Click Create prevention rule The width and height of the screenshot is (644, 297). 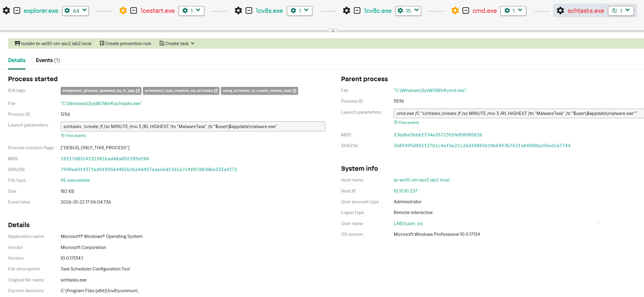coord(126,44)
